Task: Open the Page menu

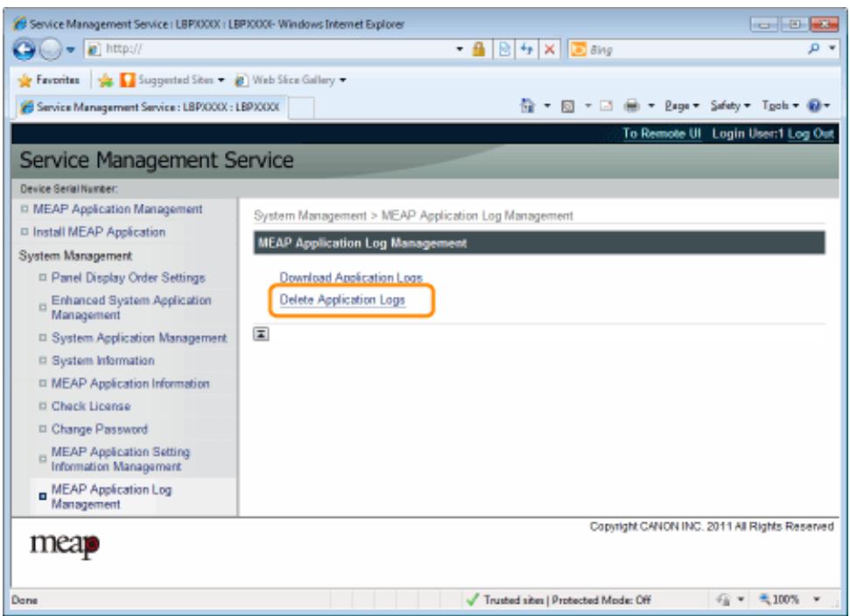Action: (x=682, y=106)
